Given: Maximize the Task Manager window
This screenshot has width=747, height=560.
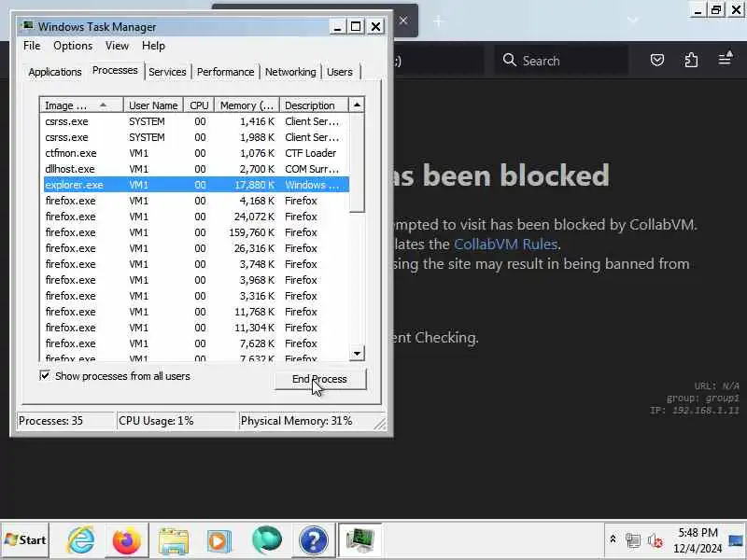Looking at the screenshot, I should tap(356, 27).
